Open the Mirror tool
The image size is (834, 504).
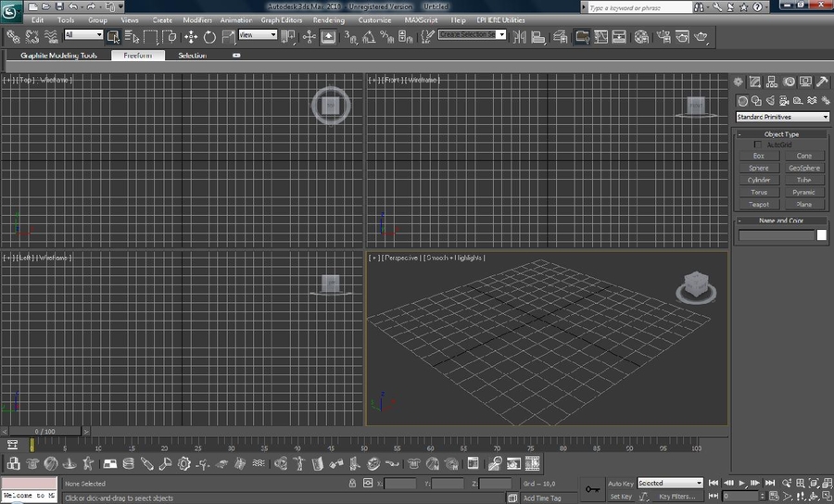tap(518, 37)
